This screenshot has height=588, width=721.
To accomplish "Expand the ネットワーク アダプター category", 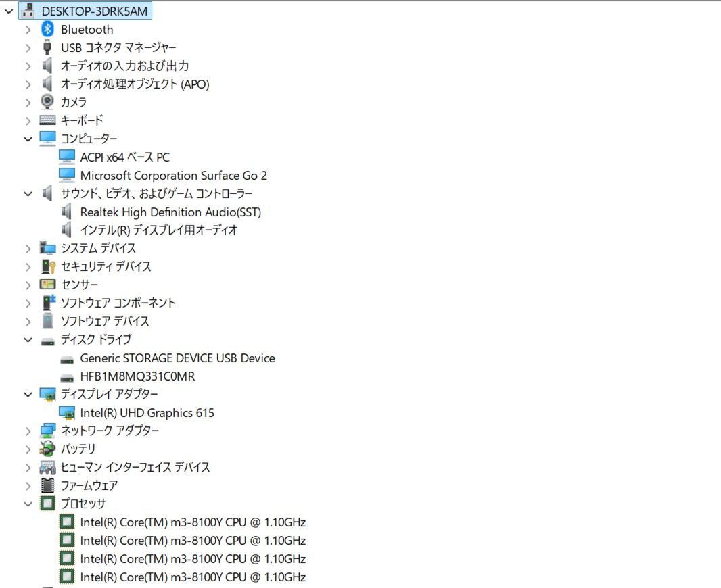I will coord(28,431).
